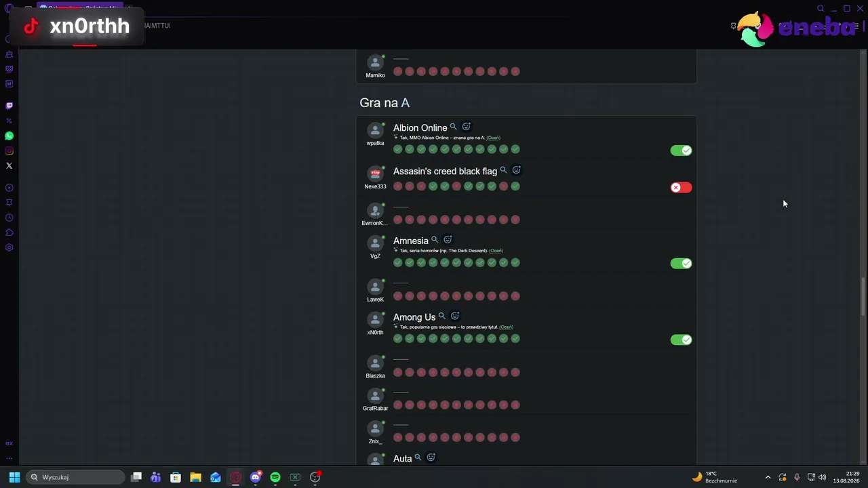Click VgZ's avatar

click(375, 243)
